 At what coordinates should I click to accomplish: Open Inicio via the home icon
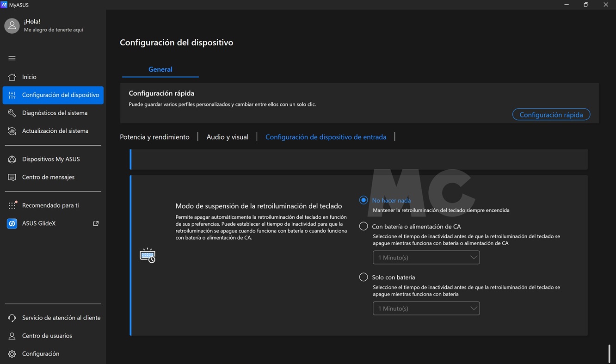pos(12,77)
